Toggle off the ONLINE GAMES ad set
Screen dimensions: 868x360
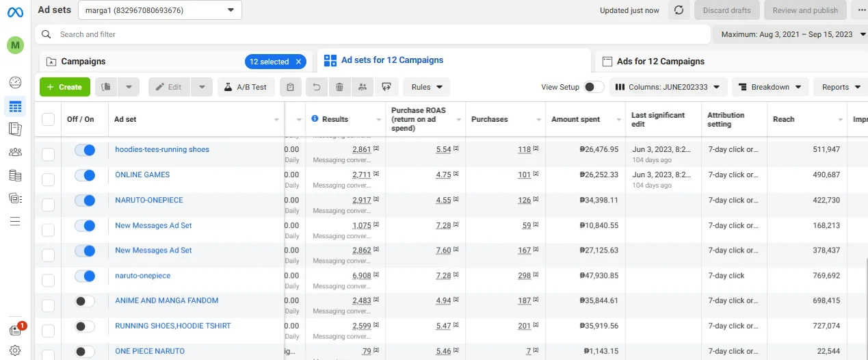[85, 175]
